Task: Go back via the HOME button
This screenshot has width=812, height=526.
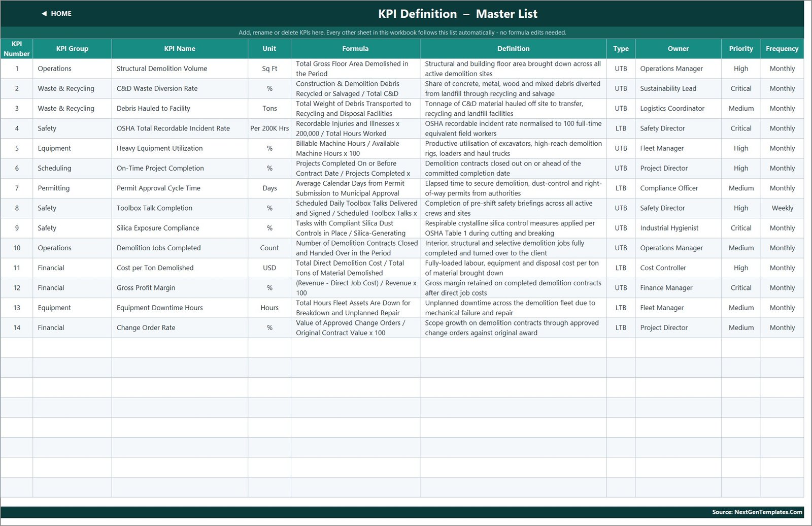Action: point(56,14)
